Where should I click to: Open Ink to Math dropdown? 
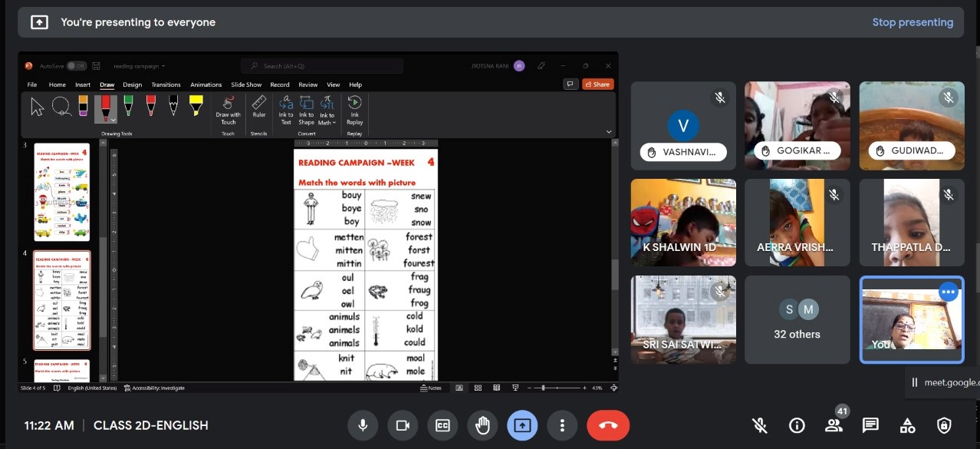click(327, 110)
